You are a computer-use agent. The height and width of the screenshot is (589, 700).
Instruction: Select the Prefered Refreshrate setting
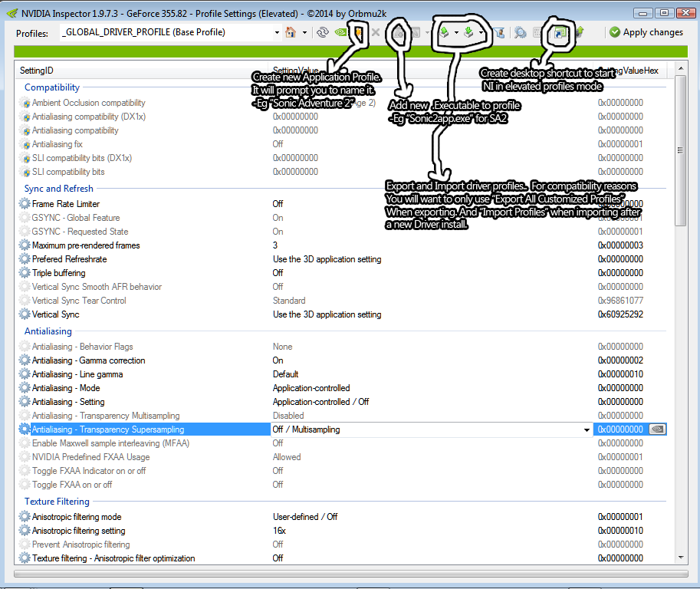click(69, 259)
